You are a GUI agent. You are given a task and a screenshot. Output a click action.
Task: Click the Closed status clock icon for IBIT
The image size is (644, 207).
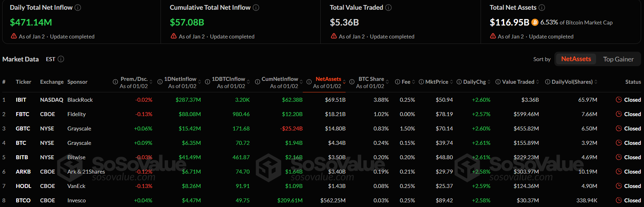(620, 100)
